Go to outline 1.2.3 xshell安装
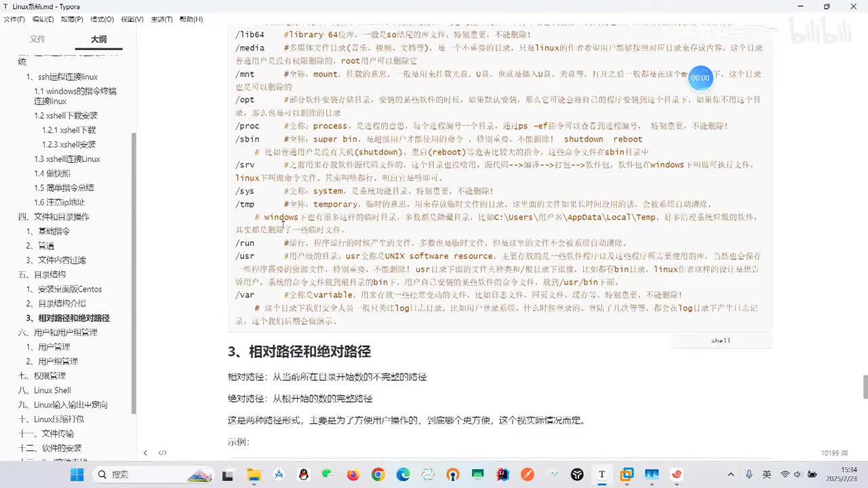This screenshot has width=868, height=488. click(68, 144)
